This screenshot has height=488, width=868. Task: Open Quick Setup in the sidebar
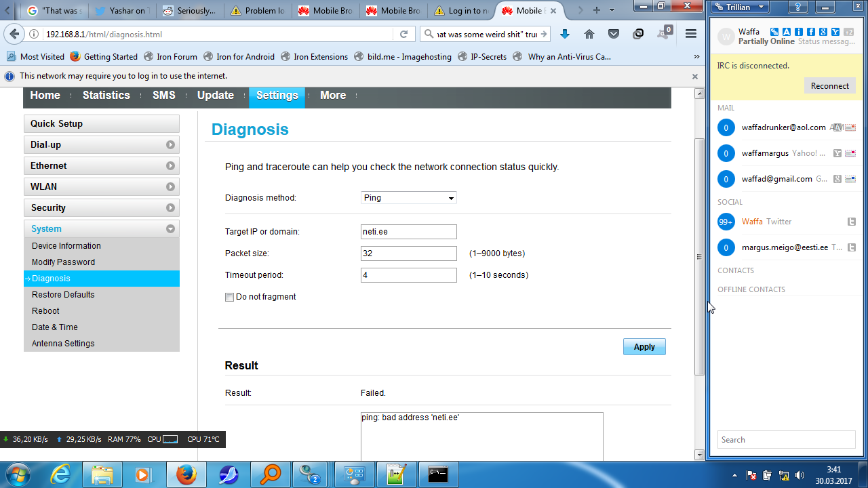(102, 124)
